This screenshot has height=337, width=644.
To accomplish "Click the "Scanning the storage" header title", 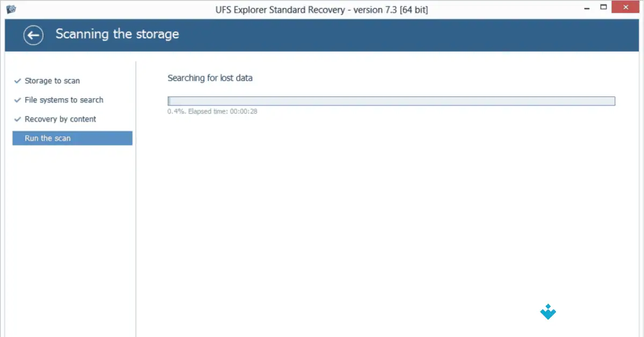I will (116, 34).
